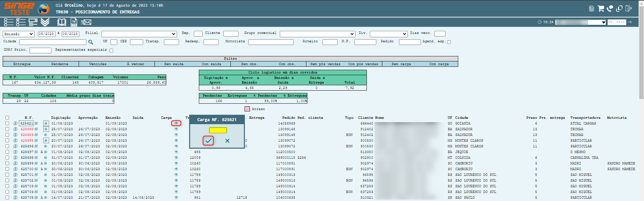Screen dimensions: 644x201
Task: Click the Digitação column header
Action: point(61,118)
